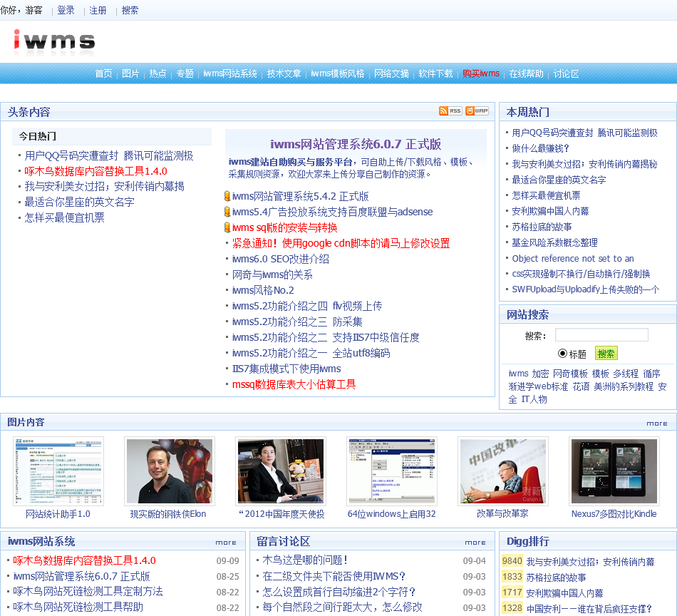
Task: Open Object reference not set to an article
Action: [573, 258]
